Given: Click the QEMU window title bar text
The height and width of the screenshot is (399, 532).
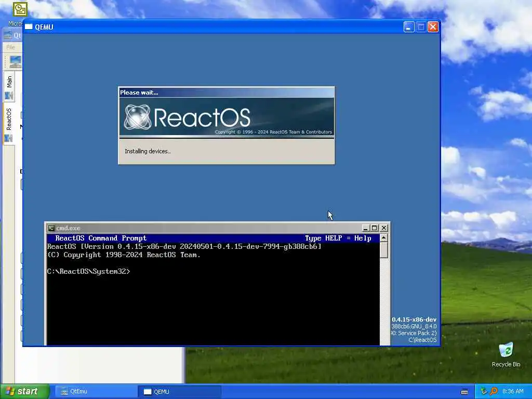Looking at the screenshot, I should 44,27.
